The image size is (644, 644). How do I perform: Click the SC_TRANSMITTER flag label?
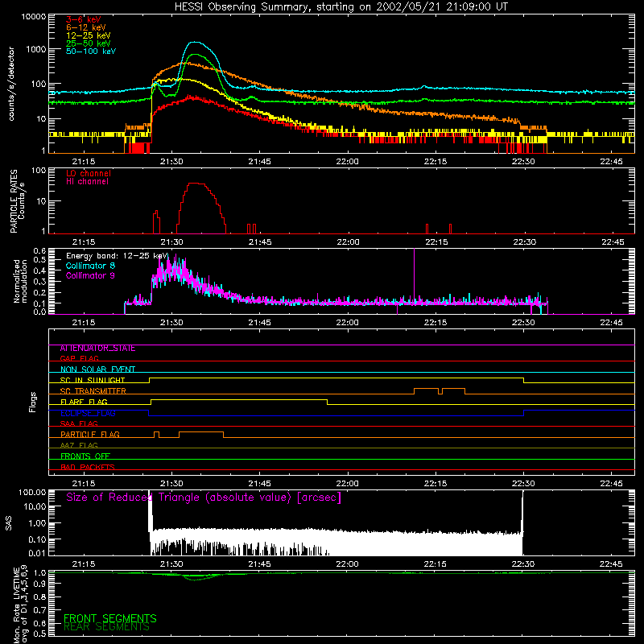tap(93, 391)
